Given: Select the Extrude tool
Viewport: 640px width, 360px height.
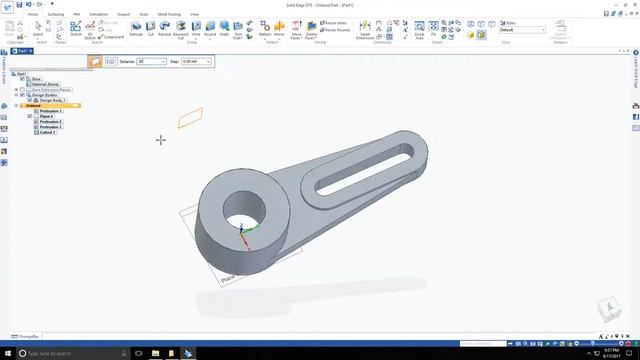Looking at the screenshot, I should [x=136, y=29].
